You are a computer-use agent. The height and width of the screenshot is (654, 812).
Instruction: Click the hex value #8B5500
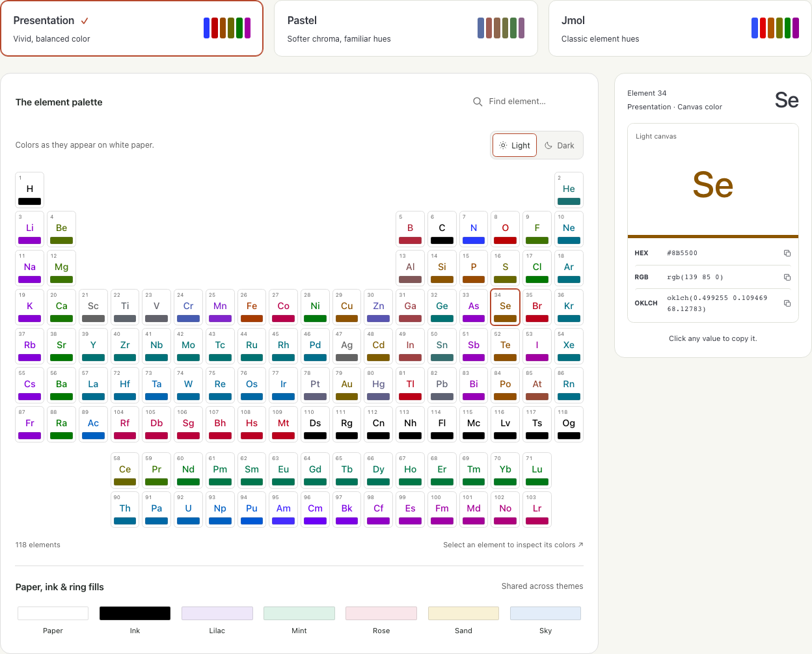pyautogui.click(x=682, y=253)
